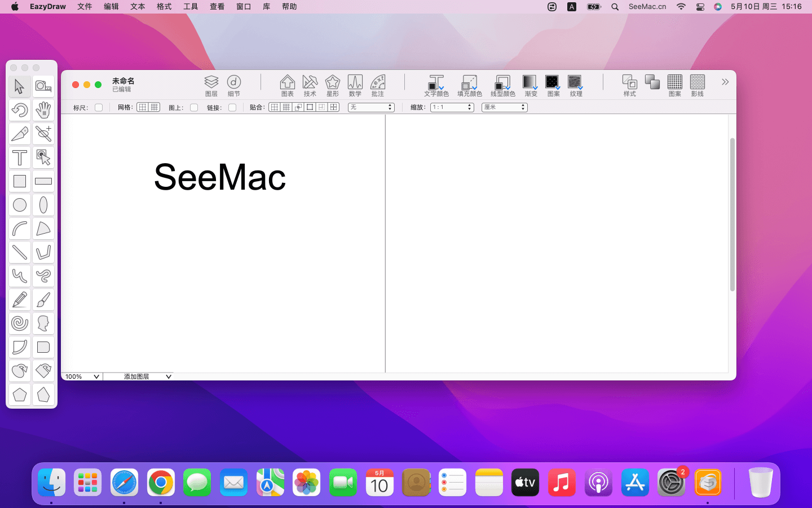
Task: Open the 编辑 menu
Action: point(111,7)
